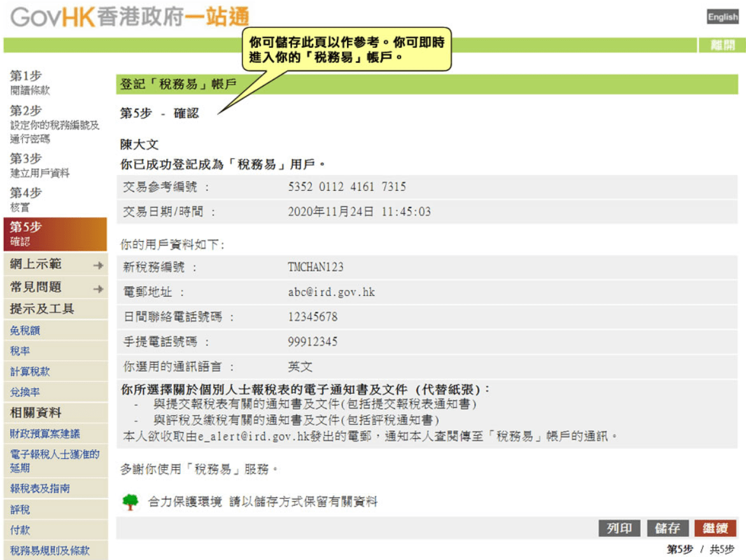
Task: Open the 常見問題 menu item
Action: [55, 288]
